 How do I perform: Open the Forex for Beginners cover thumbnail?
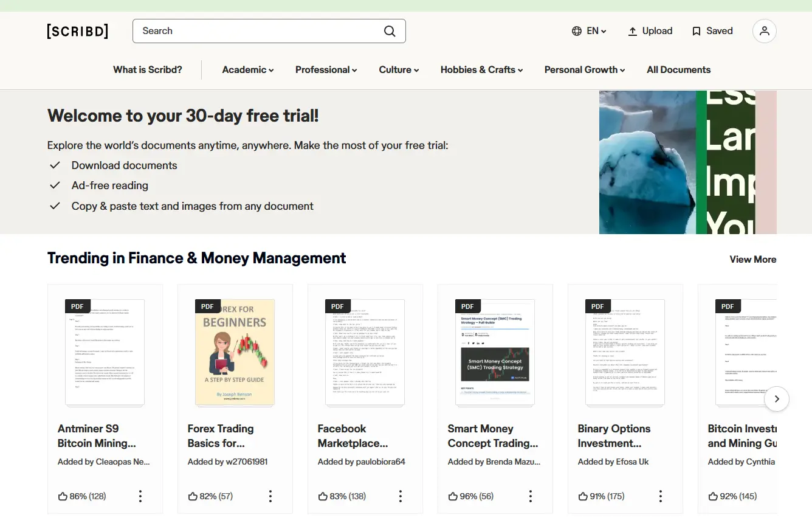235,353
